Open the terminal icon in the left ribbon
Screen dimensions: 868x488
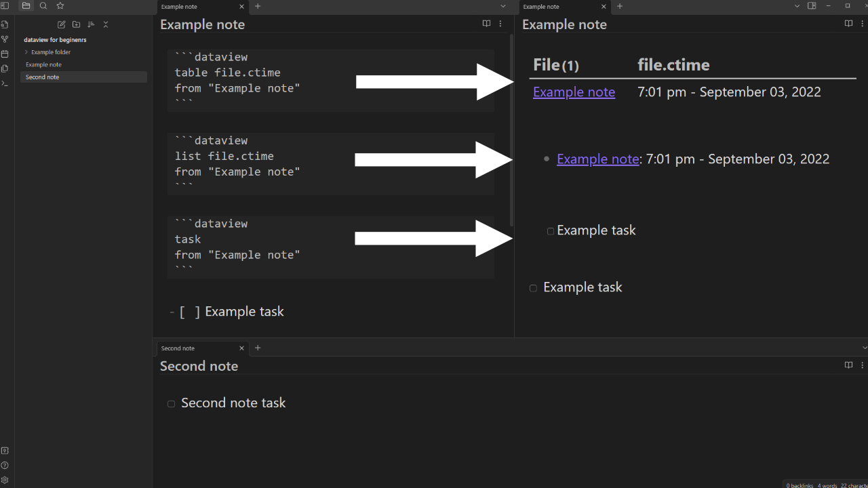pyautogui.click(x=5, y=83)
